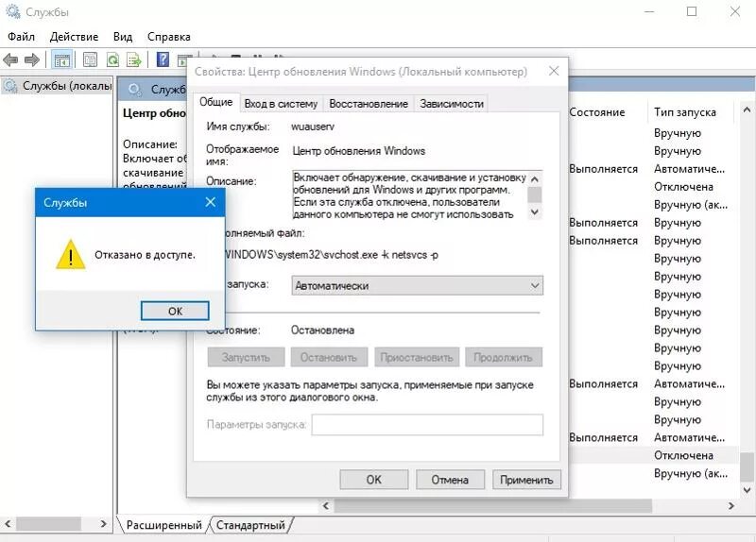This screenshot has height=542, width=756.
Task: Open Help with the blue question icon
Action: 163,59
